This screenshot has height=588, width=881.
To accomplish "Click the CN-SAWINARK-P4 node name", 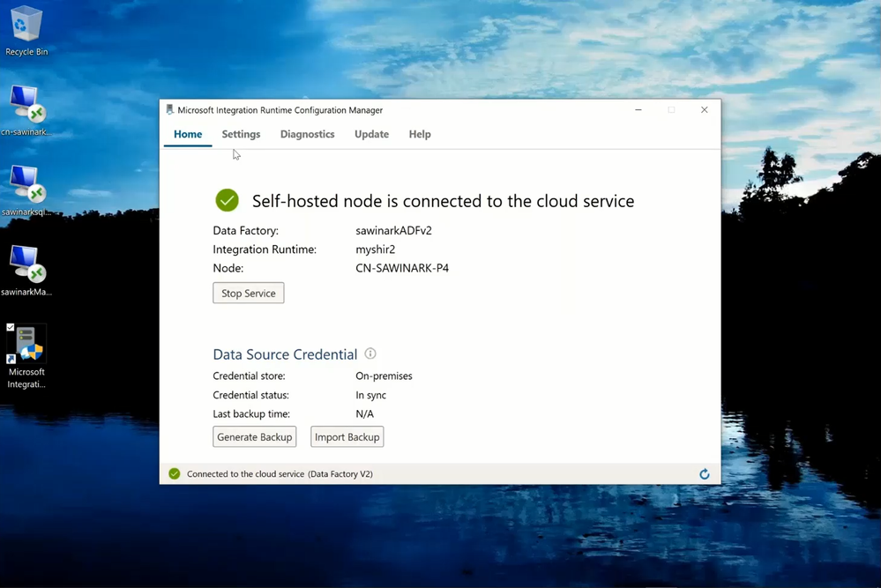I will click(402, 268).
